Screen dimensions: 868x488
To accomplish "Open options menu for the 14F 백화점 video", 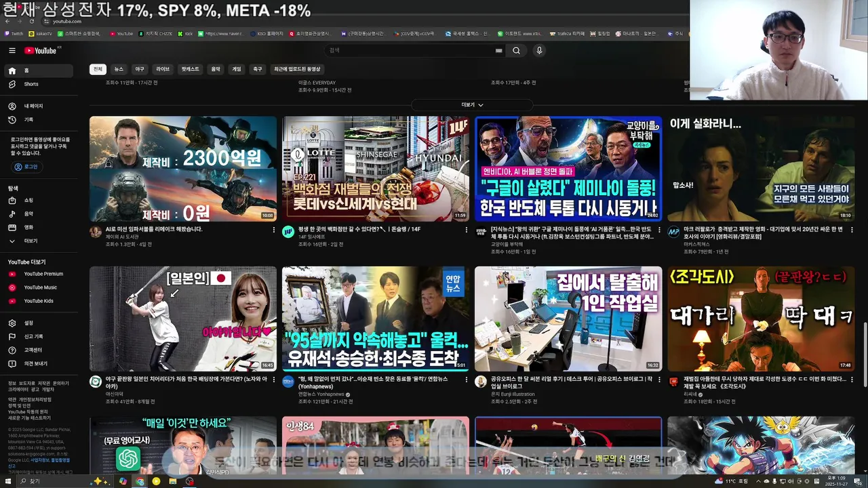I will [x=467, y=230].
